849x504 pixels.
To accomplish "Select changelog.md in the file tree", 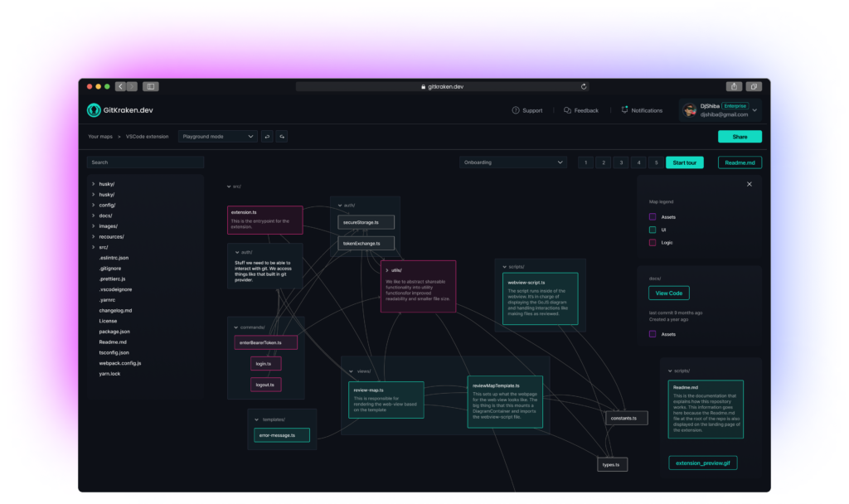I will [115, 311].
